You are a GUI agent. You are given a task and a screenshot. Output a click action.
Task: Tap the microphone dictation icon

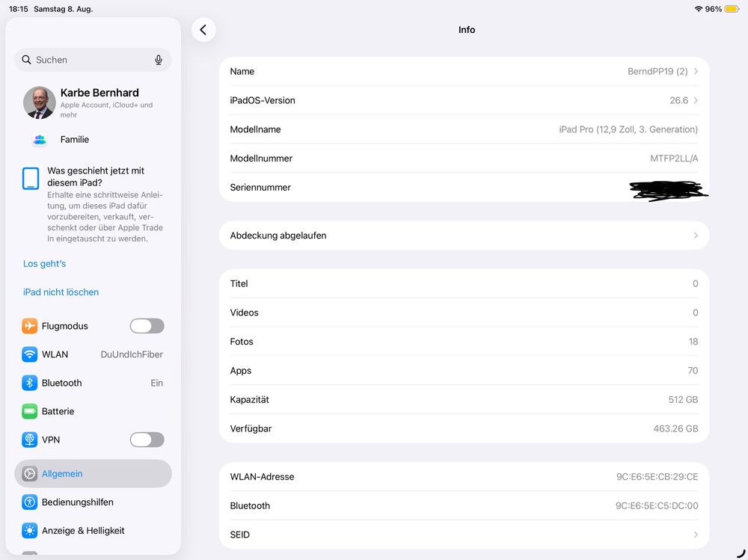(x=159, y=60)
